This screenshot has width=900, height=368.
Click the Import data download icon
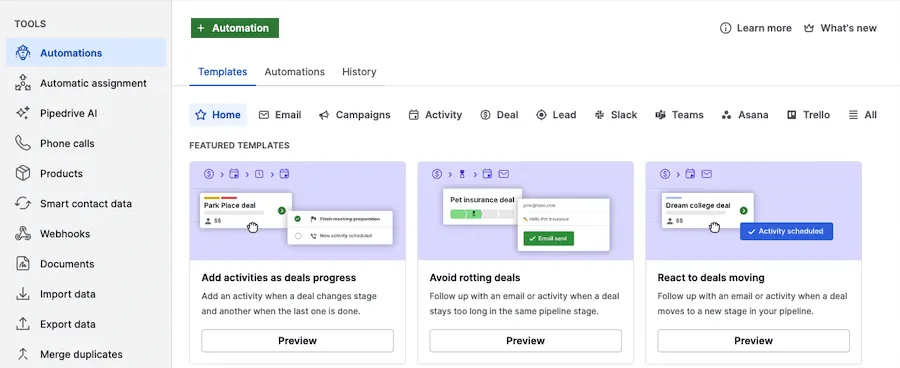coord(23,294)
